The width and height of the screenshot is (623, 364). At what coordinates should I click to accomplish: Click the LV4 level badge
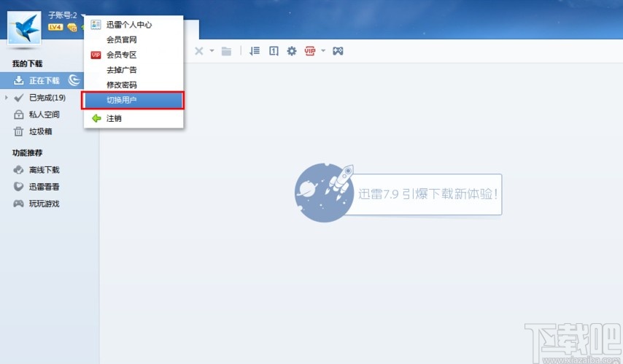[x=55, y=27]
